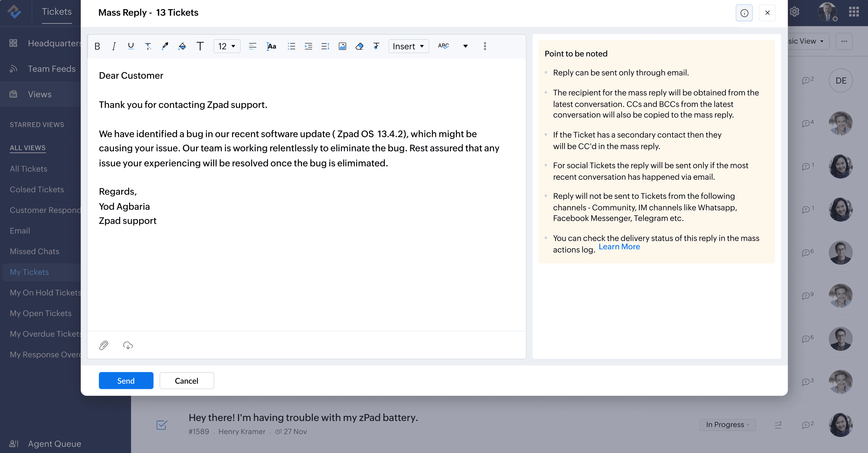Open the Learn More link
Viewport: 868px width, 453px height.
[x=619, y=247]
